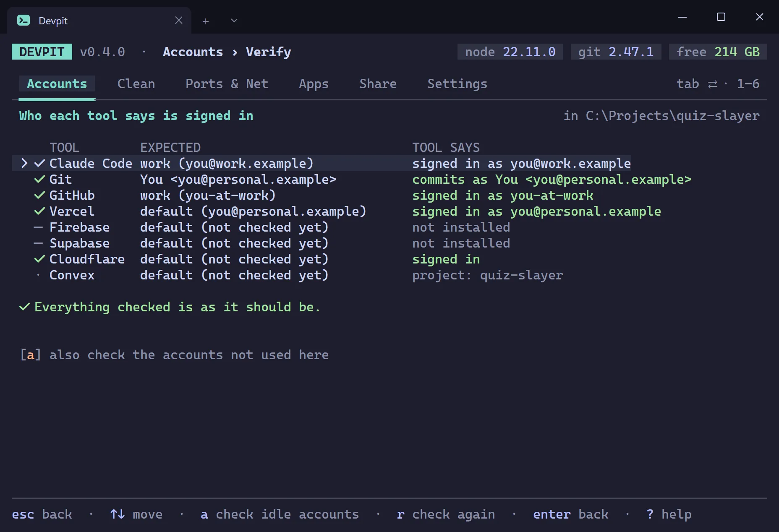Open the tab dropdown chevron in title bar
779x532 pixels.
(x=234, y=21)
